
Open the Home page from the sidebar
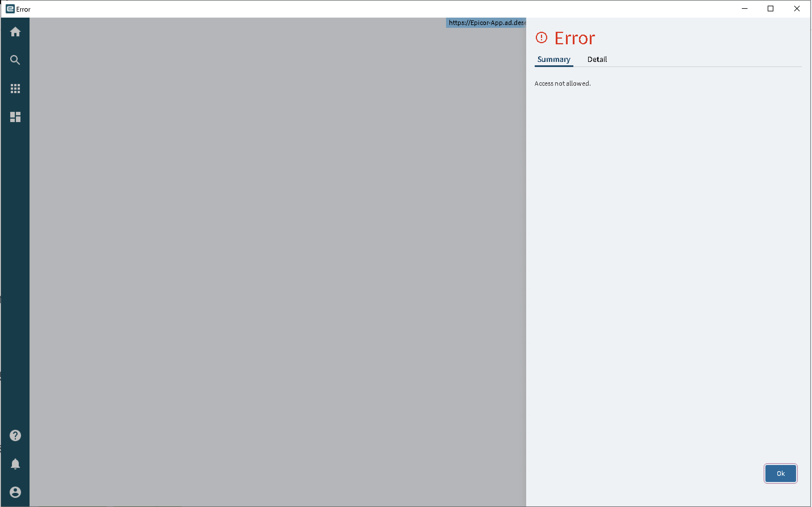[x=15, y=32]
